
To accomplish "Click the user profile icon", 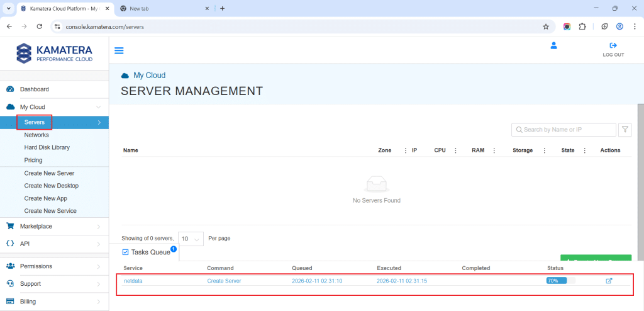I will (553, 46).
